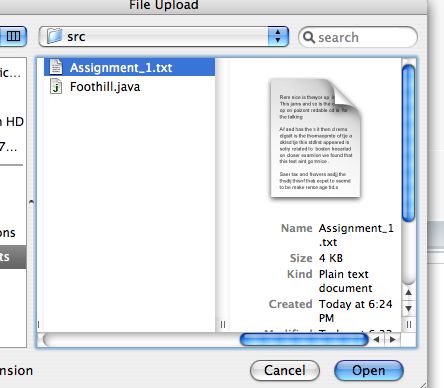Click the Name value Assignment_1.txt in preview
Viewport: 444px width, 388px height.
click(356, 235)
